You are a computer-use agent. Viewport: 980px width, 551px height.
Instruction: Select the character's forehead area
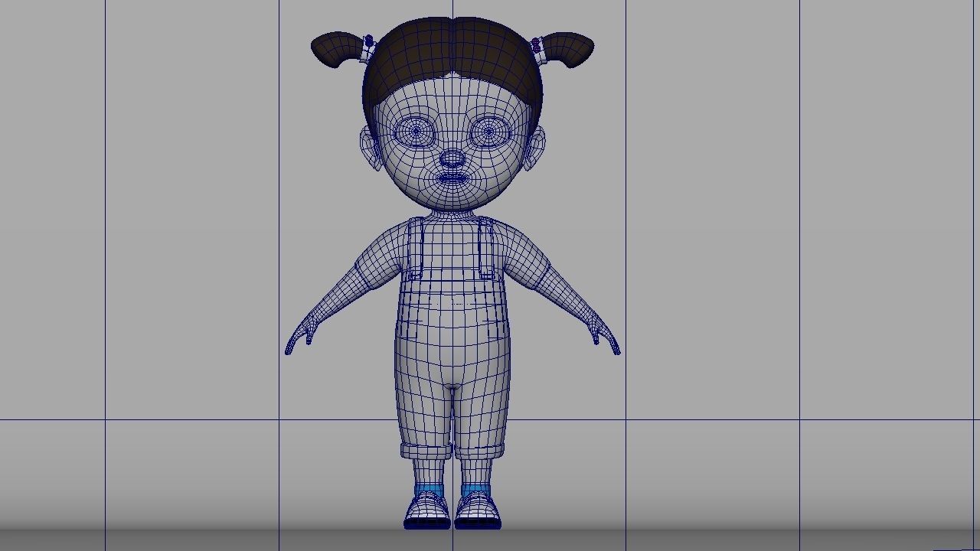click(452, 96)
